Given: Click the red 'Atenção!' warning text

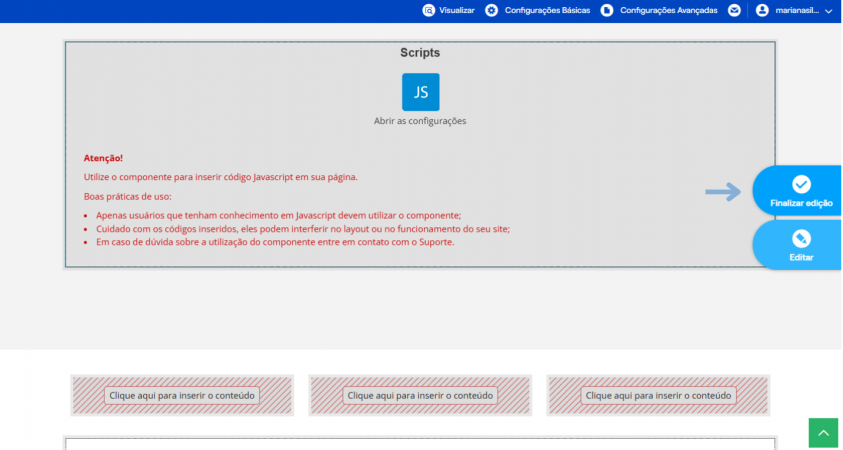Looking at the screenshot, I should pos(103,158).
